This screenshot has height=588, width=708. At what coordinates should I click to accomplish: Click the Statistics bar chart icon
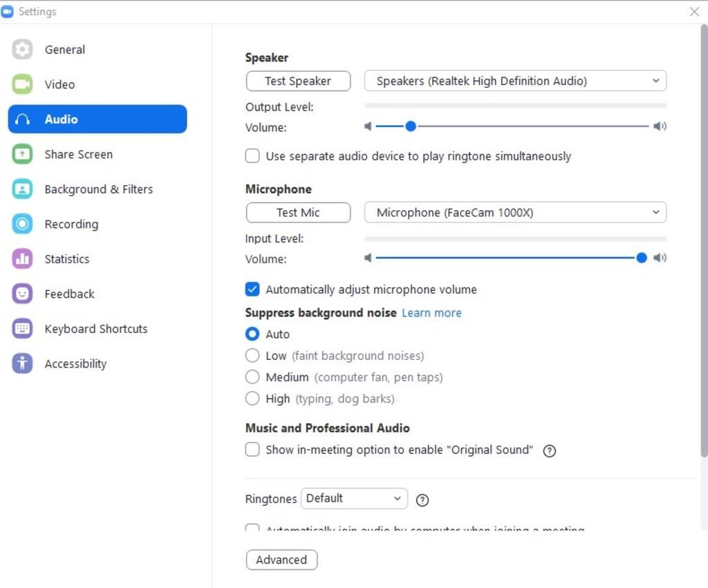(x=22, y=259)
